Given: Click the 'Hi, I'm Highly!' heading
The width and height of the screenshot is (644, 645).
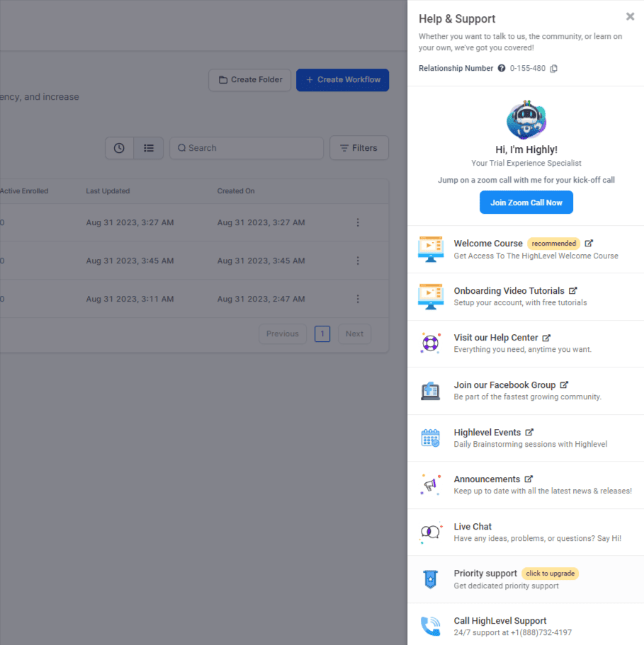Looking at the screenshot, I should (526, 149).
